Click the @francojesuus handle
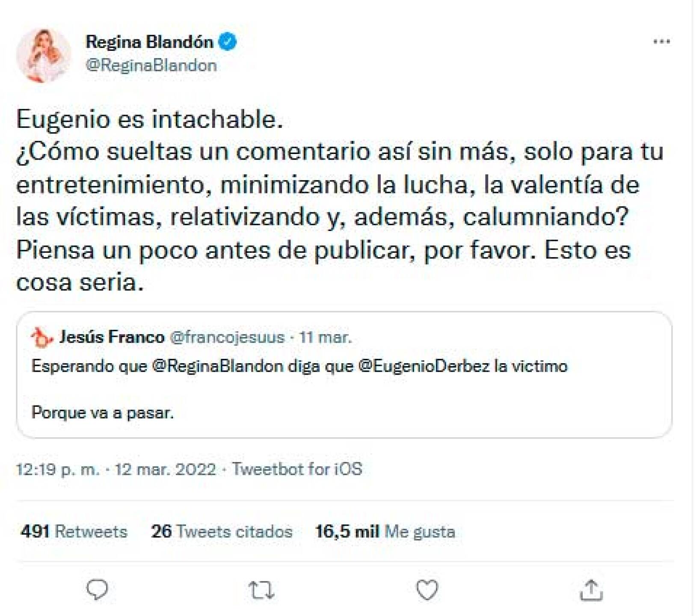 point(227,337)
